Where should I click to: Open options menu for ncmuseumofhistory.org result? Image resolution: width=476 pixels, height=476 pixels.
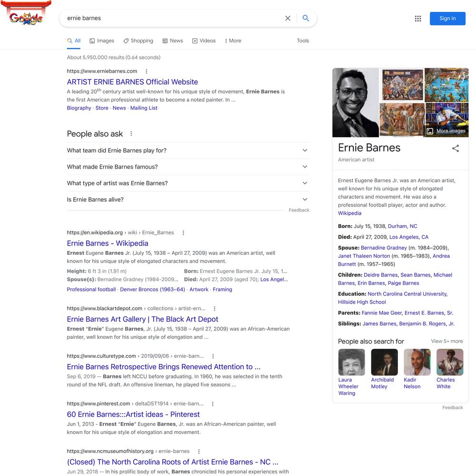tap(198, 452)
